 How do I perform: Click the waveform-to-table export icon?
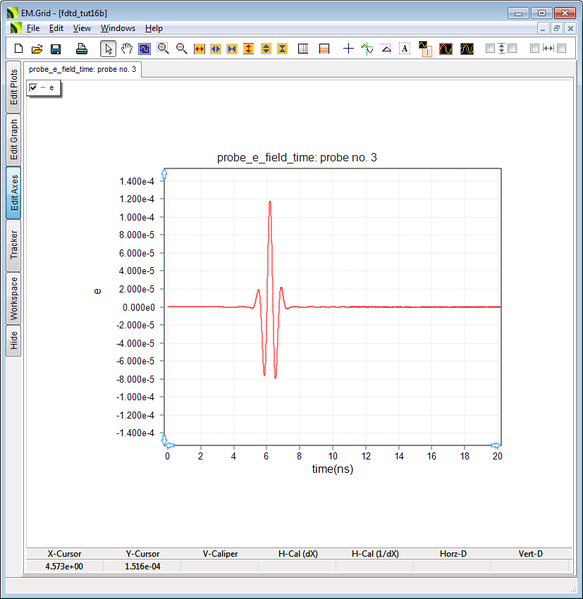pyautogui.click(x=425, y=49)
